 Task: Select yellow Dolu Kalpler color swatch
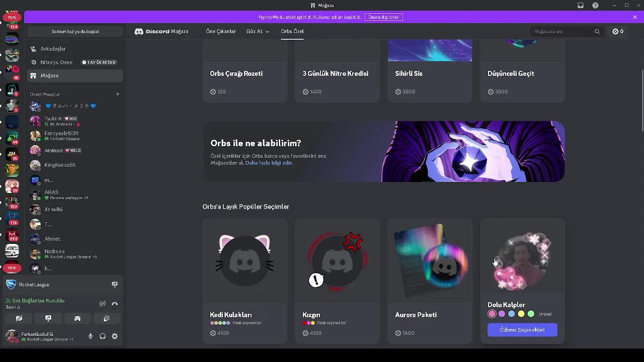click(x=521, y=314)
